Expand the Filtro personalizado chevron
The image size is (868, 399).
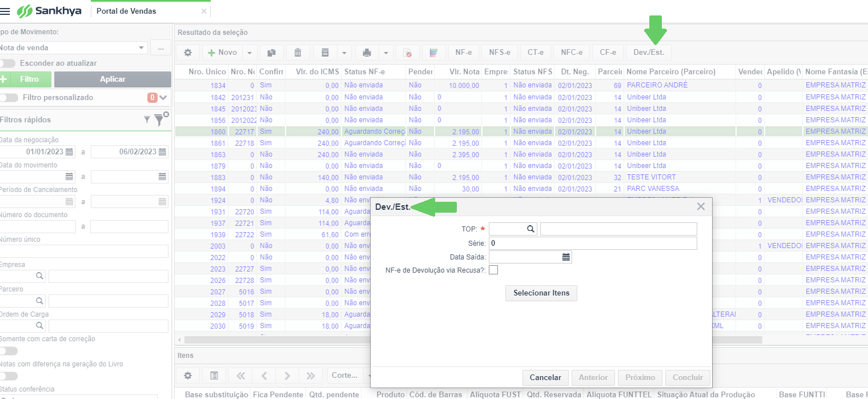coord(163,98)
